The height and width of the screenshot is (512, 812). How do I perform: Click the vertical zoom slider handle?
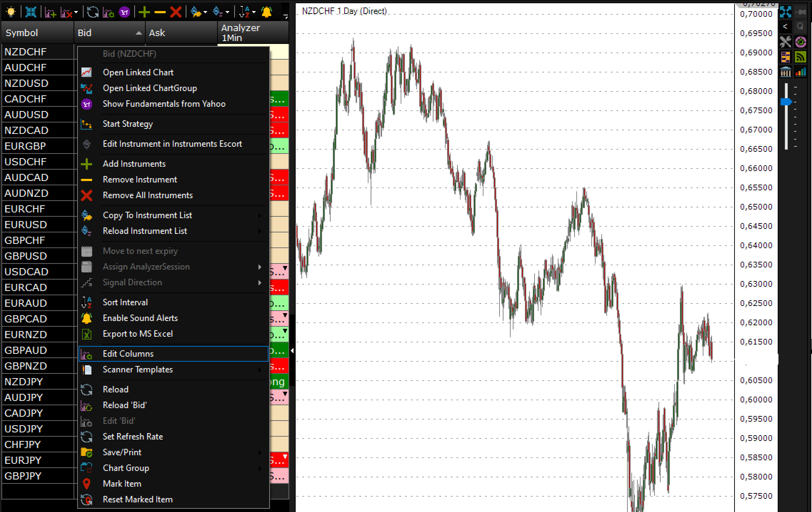[786, 102]
